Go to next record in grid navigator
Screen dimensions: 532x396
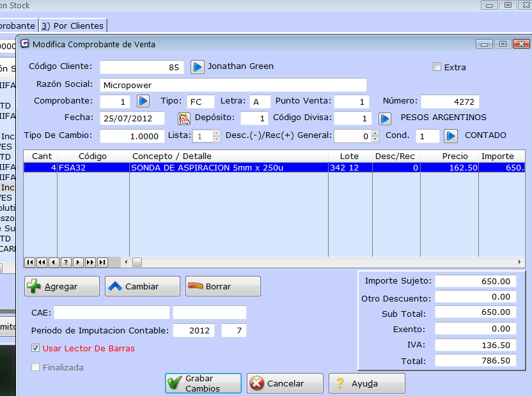click(78, 262)
